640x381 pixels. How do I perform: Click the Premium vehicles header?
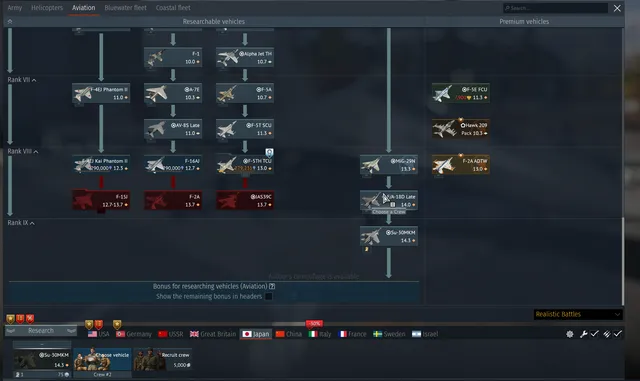tap(524, 22)
